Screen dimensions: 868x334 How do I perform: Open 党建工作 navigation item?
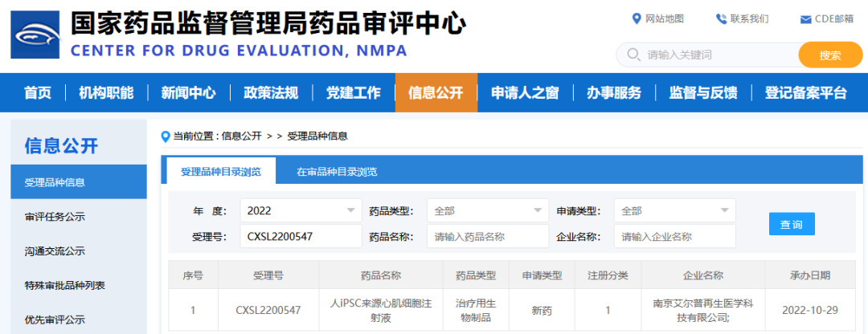(353, 92)
